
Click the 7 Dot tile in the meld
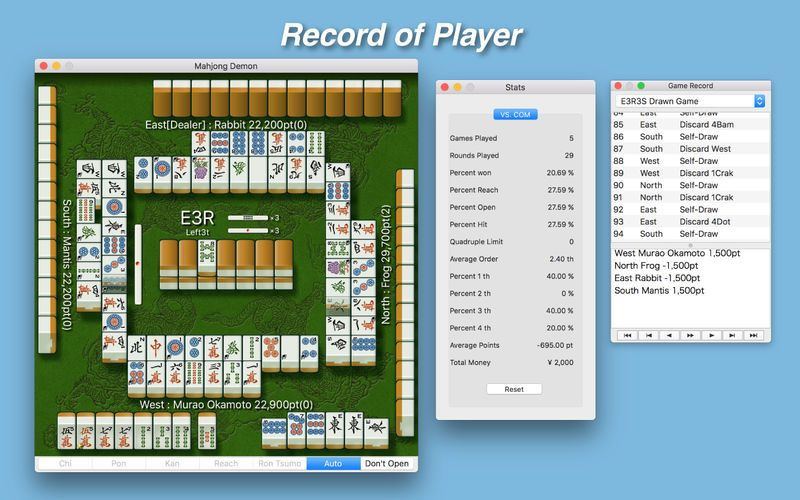point(296,431)
